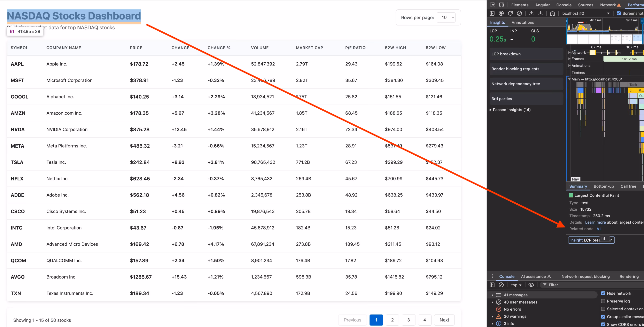Expand the 3 info group
The height and width of the screenshot is (327, 644).
click(492, 324)
